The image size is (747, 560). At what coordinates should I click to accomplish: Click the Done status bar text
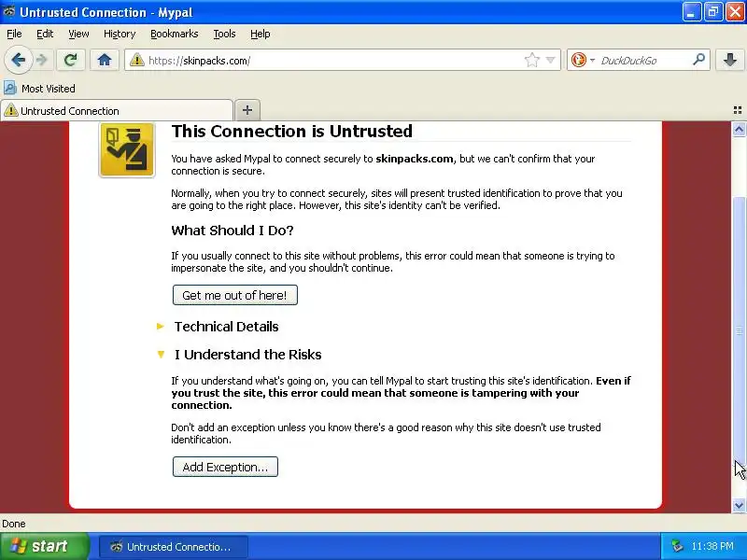[14, 524]
